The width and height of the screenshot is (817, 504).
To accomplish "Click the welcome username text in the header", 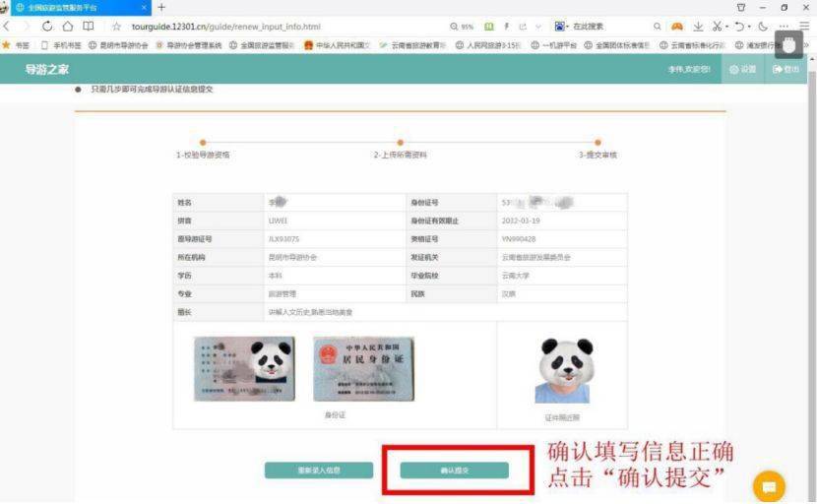I will (x=689, y=69).
